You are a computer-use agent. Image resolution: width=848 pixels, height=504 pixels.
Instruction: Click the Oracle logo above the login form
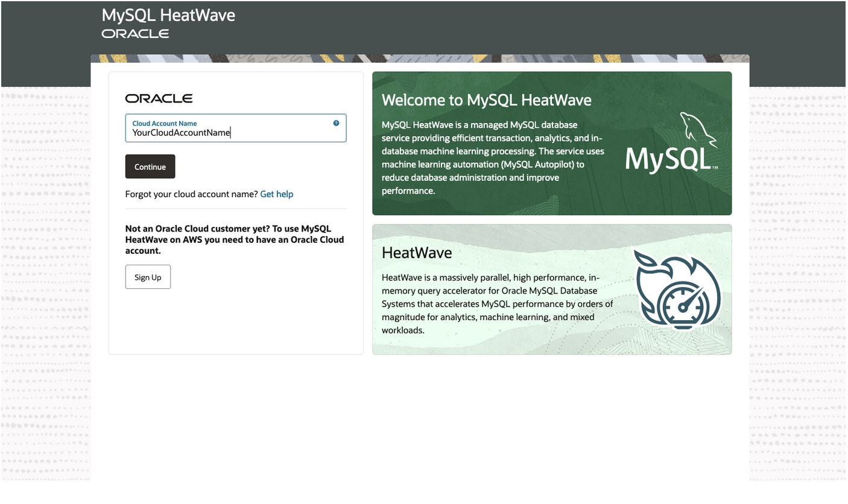[x=158, y=98]
